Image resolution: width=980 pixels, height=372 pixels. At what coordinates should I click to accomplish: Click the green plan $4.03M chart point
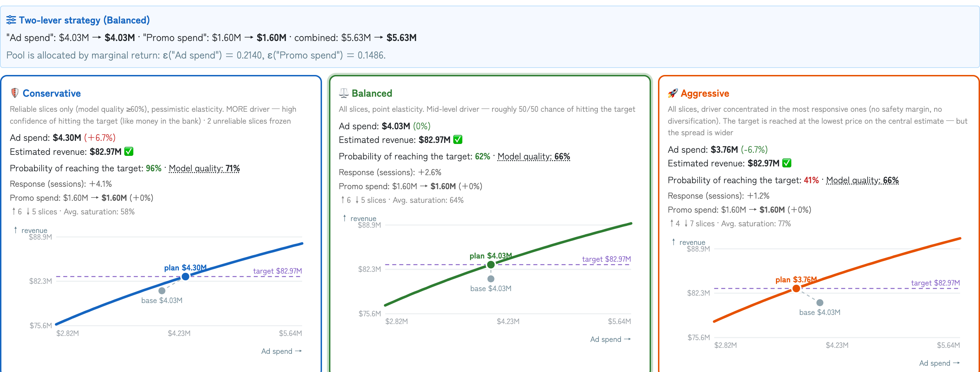(x=491, y=264)
